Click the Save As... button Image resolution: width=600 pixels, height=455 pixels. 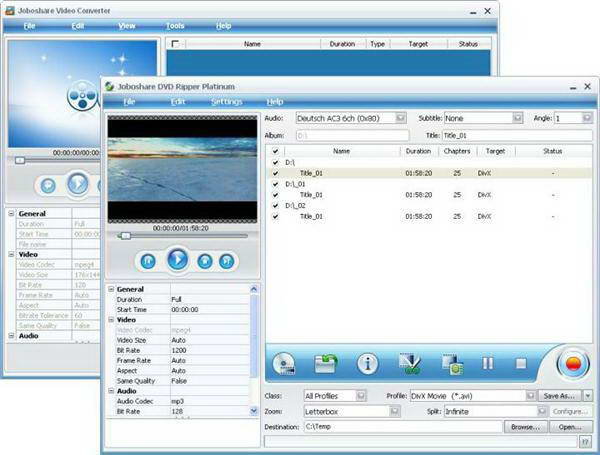[559, 396]
